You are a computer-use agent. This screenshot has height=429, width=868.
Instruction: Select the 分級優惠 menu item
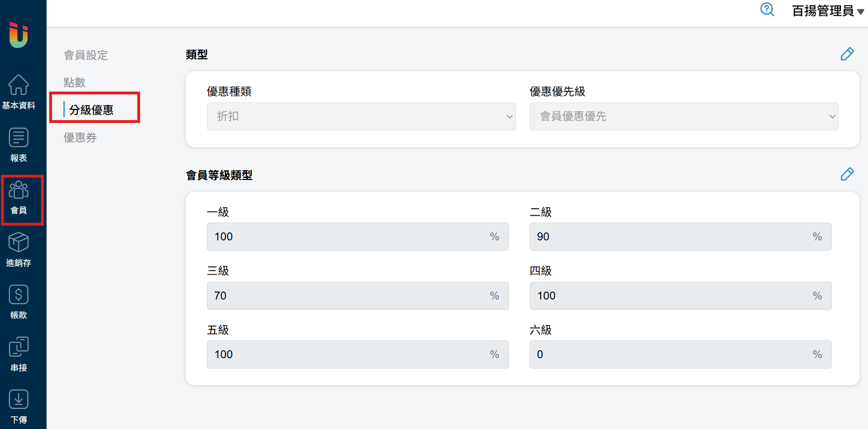(x=91, y=110)
